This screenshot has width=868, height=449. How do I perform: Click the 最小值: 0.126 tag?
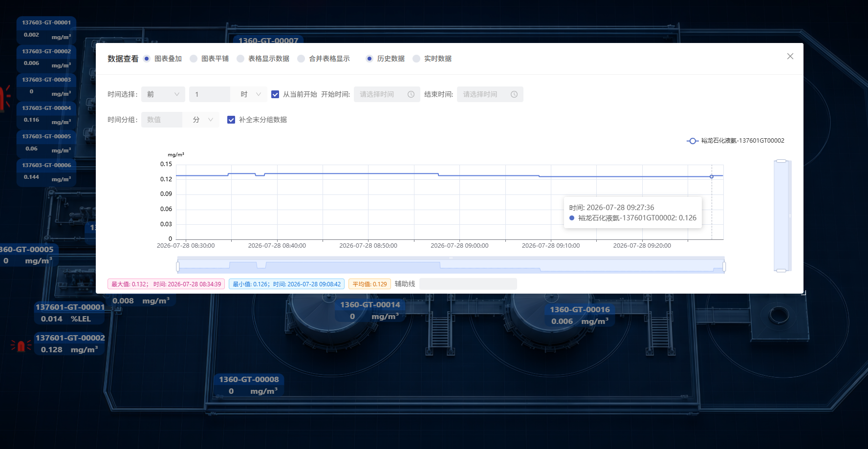tap(286, 284)
